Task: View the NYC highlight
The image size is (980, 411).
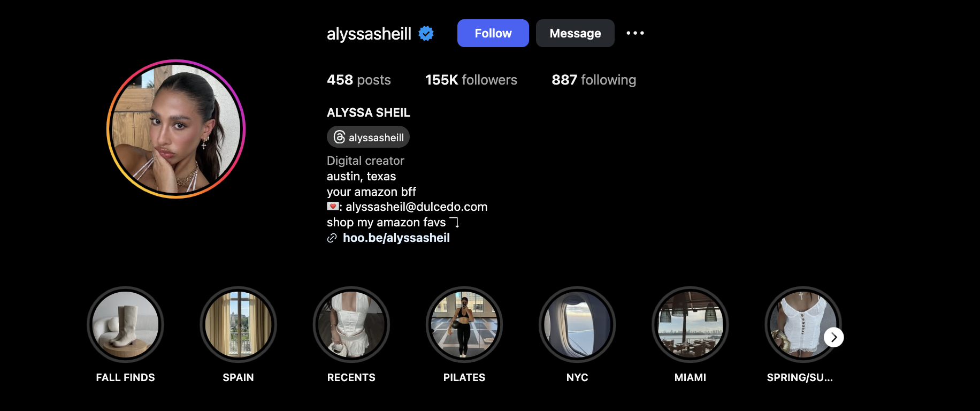Action: coord(577,325)
